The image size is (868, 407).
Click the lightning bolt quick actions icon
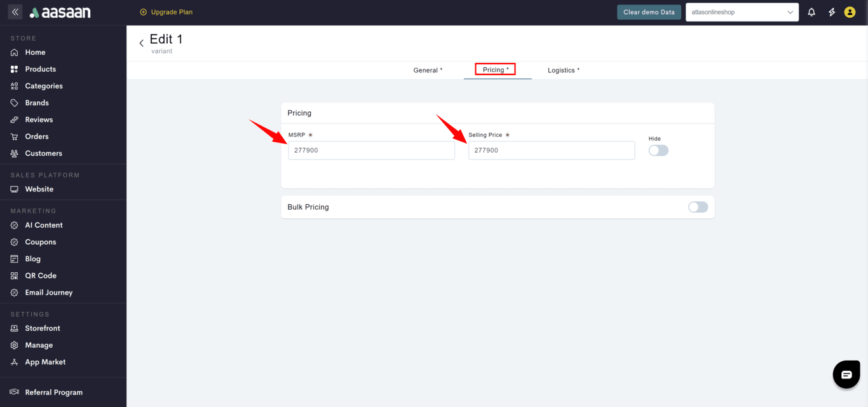[x=831, y=12]
